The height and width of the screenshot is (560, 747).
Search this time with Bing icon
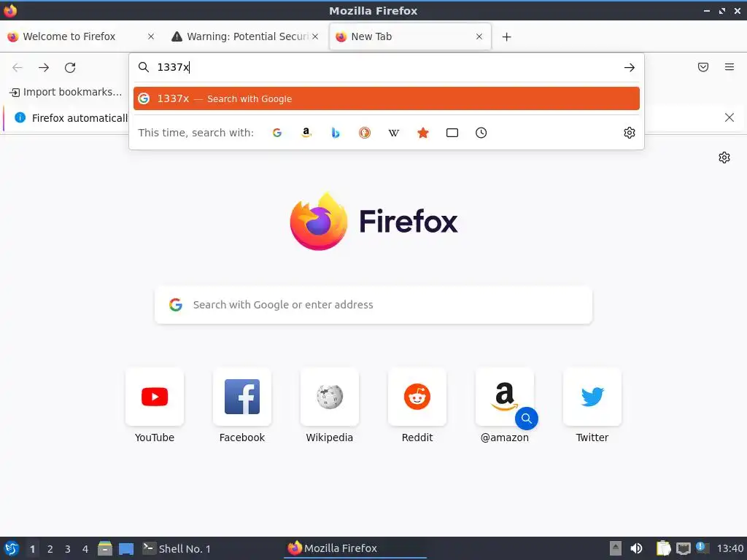336,133
